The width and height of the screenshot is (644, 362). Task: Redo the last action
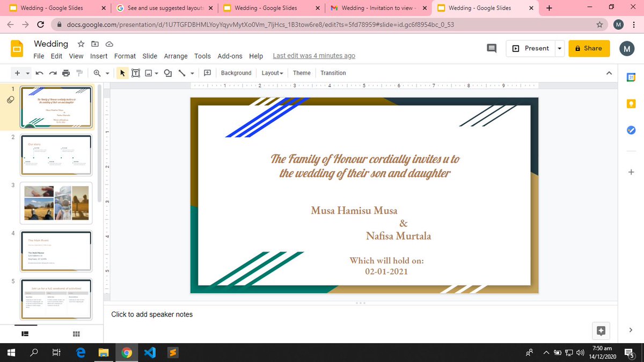53,73
